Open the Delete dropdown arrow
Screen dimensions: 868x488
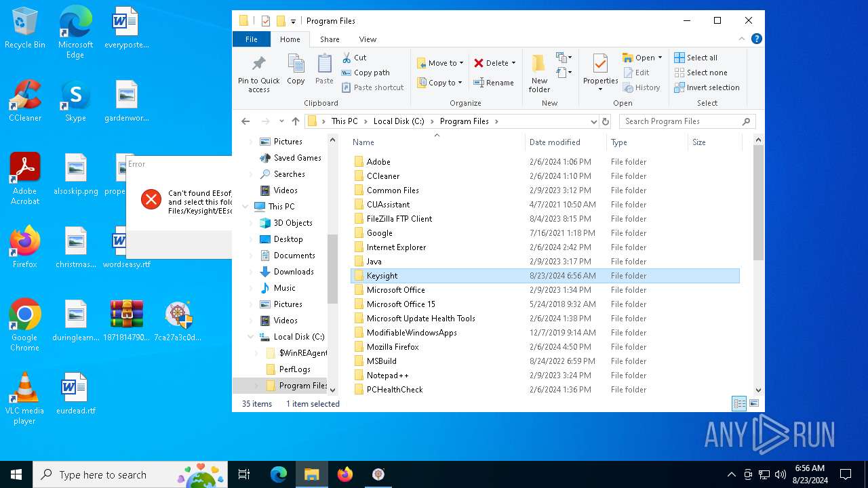(x=513, y=63)
